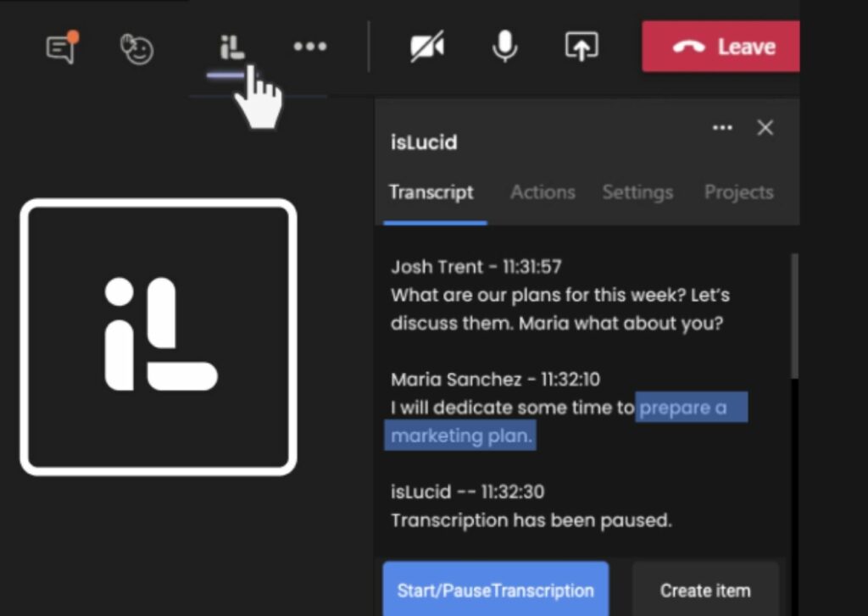Click the "Josh Trent - 11:31:57" transcript header
Image resolution: width=868 pixels, height=616 pixels.
coord(476,267)
